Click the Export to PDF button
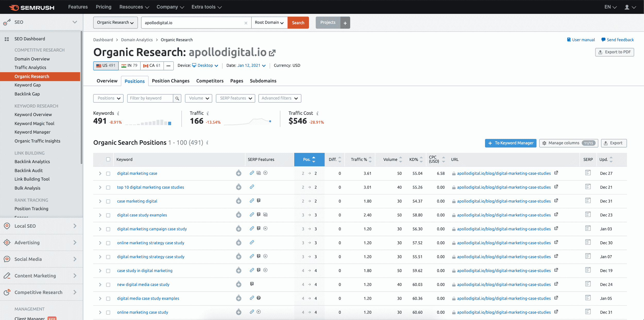 click(614, 52)
